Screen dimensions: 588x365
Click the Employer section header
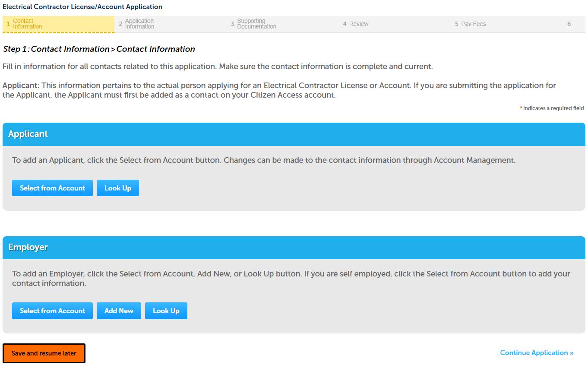tap(28, 247)
